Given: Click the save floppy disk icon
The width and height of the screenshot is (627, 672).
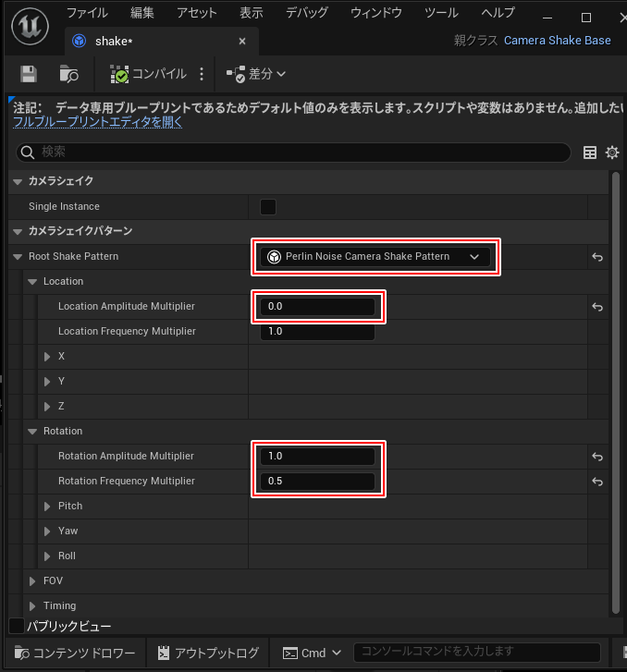Looking at the screenshot, I should coord(29,74).
